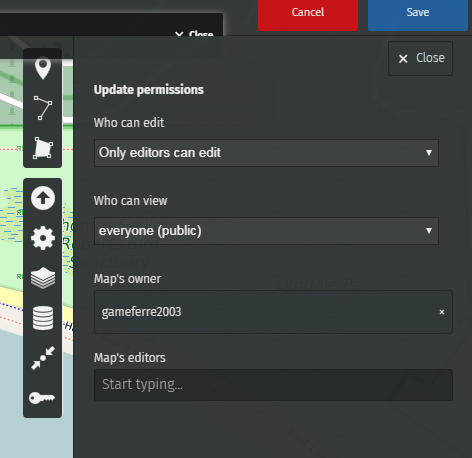Remove owner gameferre2003 with the x
The width and height of the screenshot is (472, 458).
coord(442,312)
